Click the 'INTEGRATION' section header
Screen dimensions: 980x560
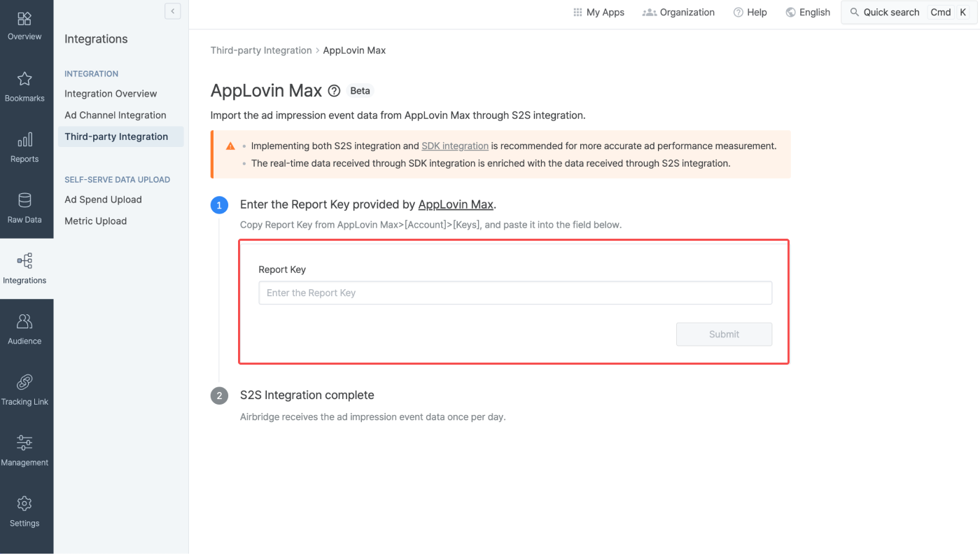[x=91, y=73]
